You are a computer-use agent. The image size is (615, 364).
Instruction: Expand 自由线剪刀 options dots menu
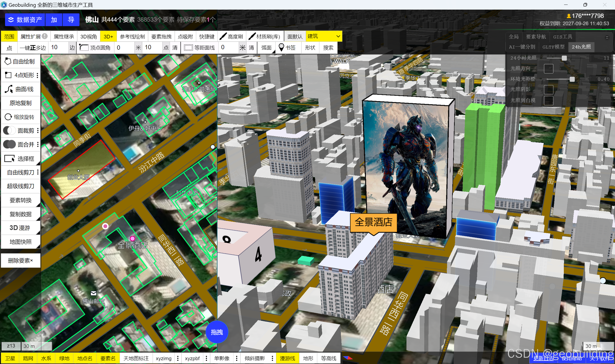coord(38,172)
